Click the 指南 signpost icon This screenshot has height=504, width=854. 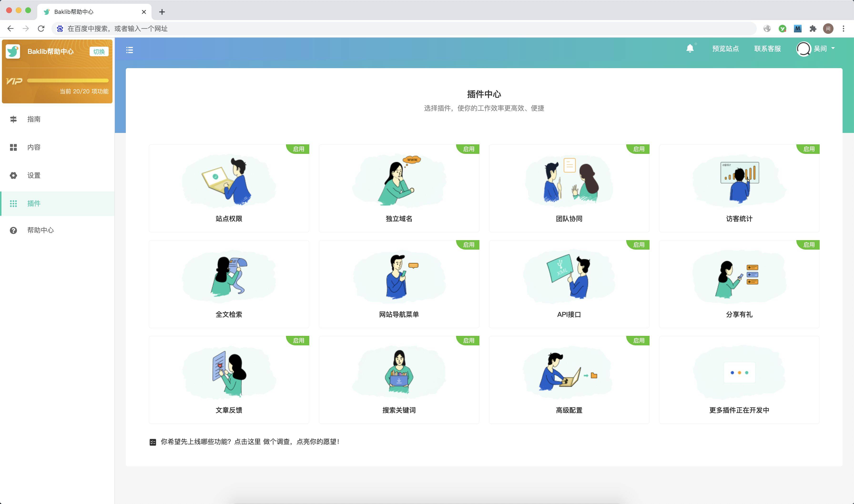pos(13,119)
